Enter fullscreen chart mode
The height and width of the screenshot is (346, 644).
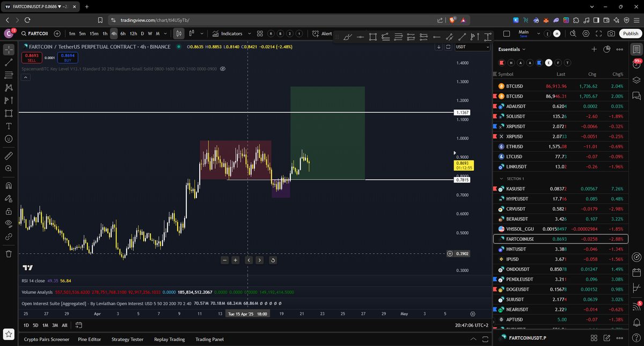(x=598, y=33)
